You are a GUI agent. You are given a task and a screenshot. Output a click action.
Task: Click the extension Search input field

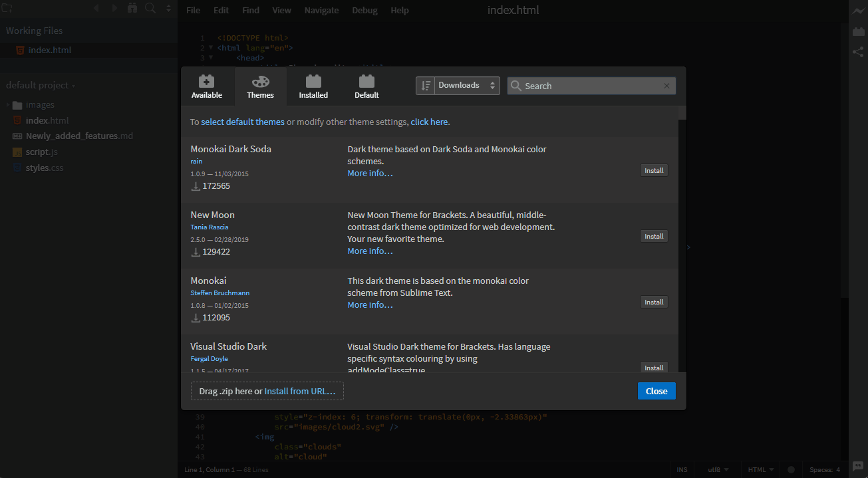click(591, 86)
